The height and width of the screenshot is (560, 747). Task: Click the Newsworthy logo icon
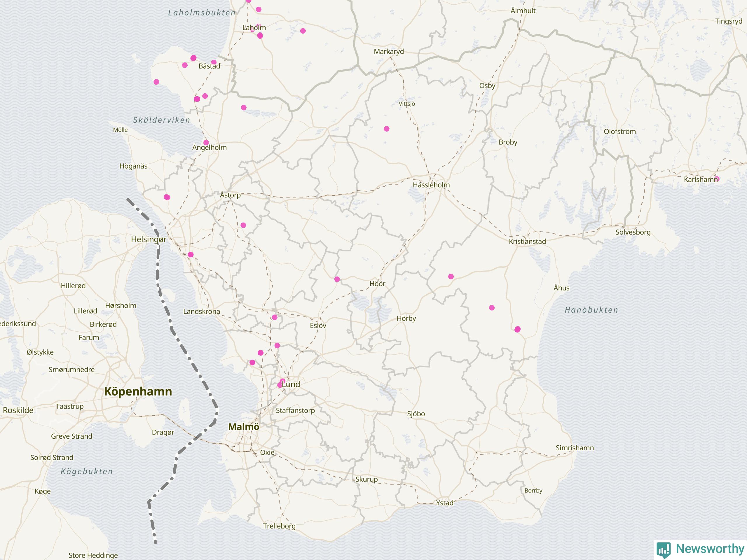[x=664, y=550]
